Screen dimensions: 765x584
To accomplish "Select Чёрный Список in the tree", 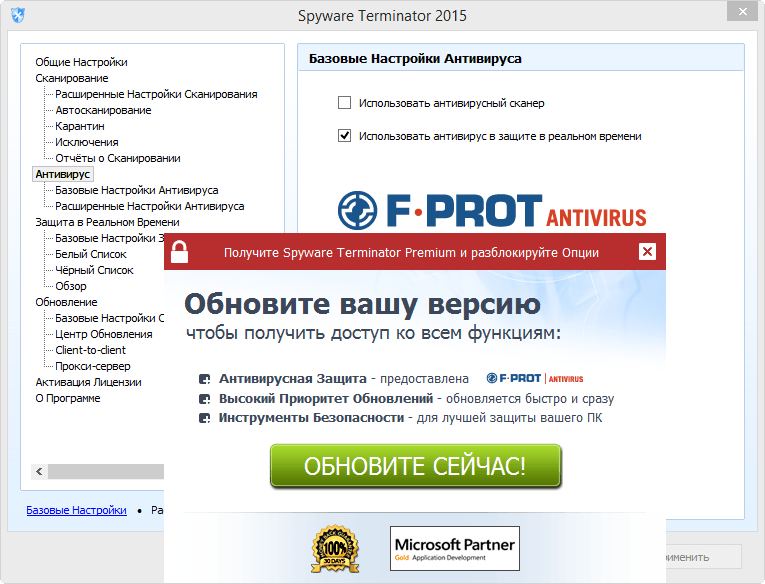I will [x=94, y=270].
